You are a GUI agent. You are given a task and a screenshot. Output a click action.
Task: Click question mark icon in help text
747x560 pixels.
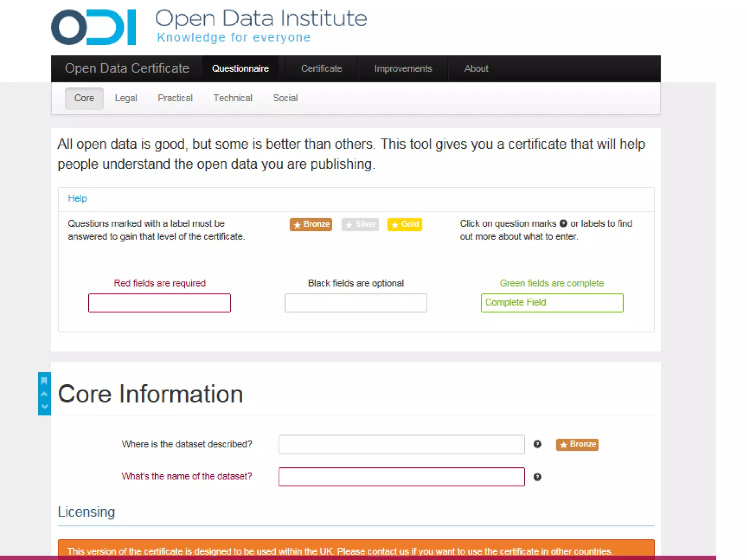coord(563,223)
